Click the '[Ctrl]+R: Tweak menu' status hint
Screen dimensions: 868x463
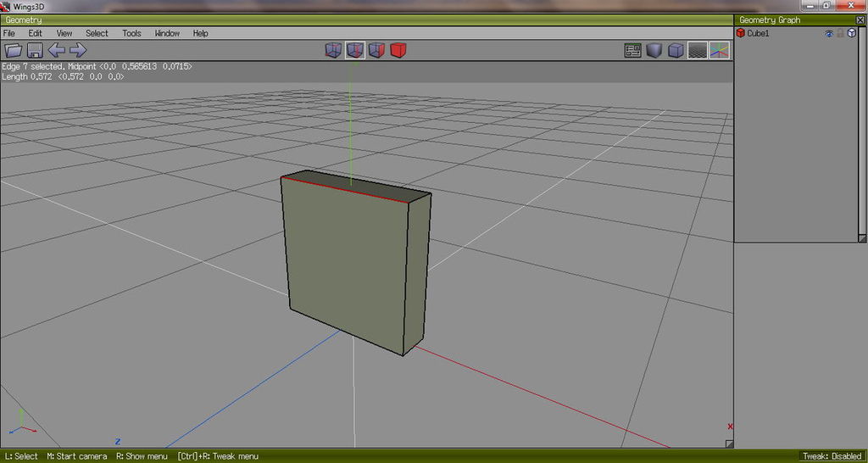tap(218, 456)
